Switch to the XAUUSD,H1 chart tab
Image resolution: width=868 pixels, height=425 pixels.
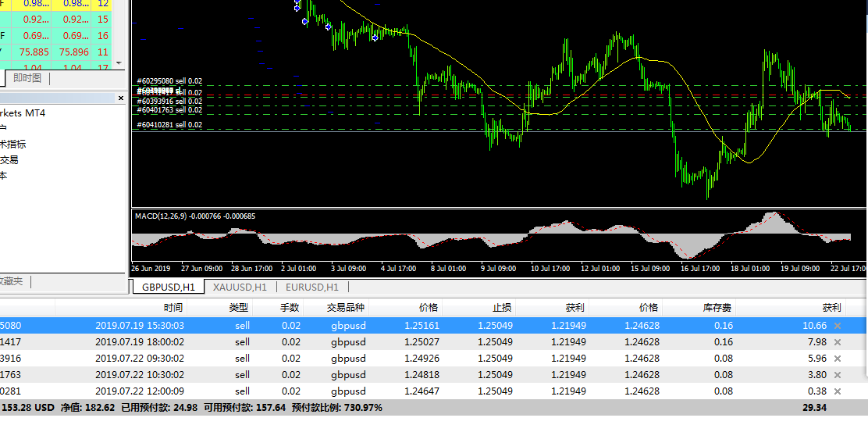point(240,287)
